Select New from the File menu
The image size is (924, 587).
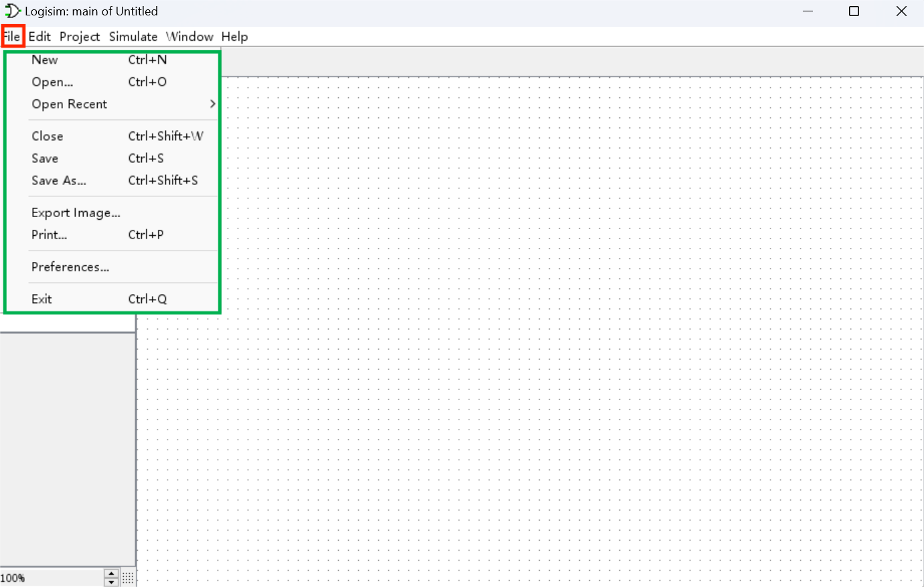[x=45, y=60]
